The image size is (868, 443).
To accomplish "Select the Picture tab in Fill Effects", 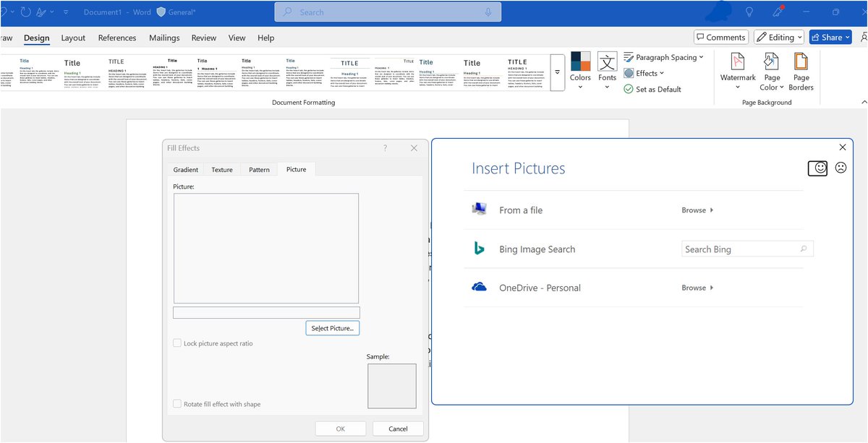I will [296, 168].
